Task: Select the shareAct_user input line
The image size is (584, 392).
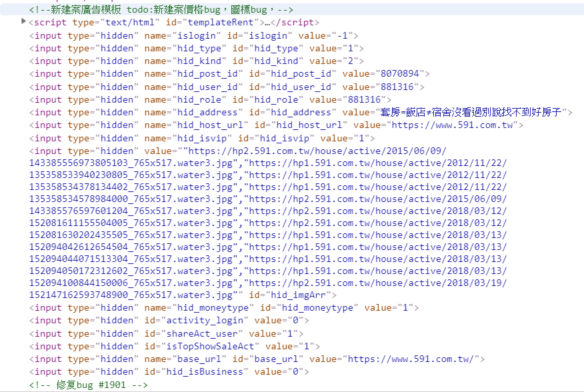Action: click(x=166, y=333)
